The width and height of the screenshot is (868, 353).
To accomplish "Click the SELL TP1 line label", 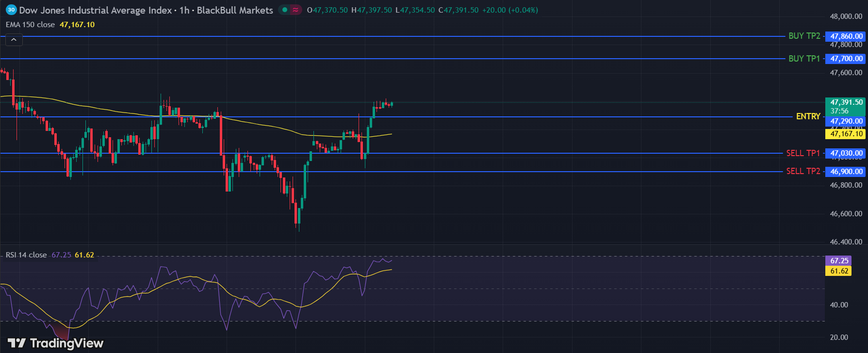I will point(802,153).
